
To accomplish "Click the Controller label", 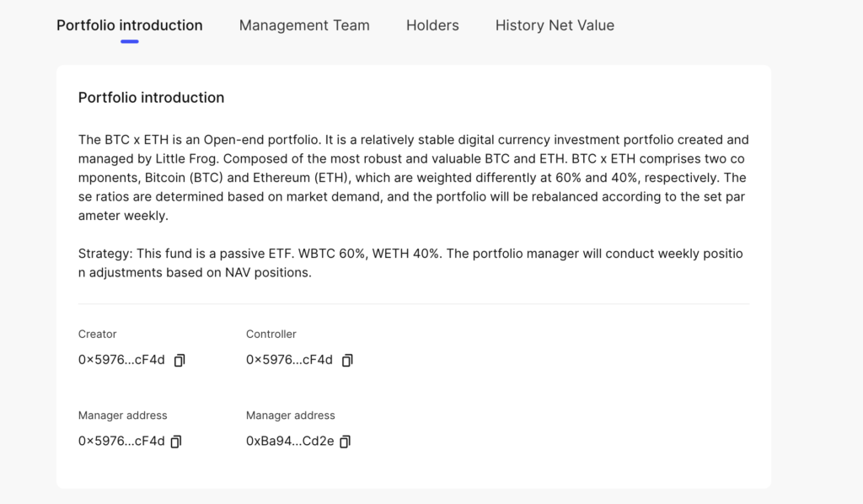I will pos(271,335).
